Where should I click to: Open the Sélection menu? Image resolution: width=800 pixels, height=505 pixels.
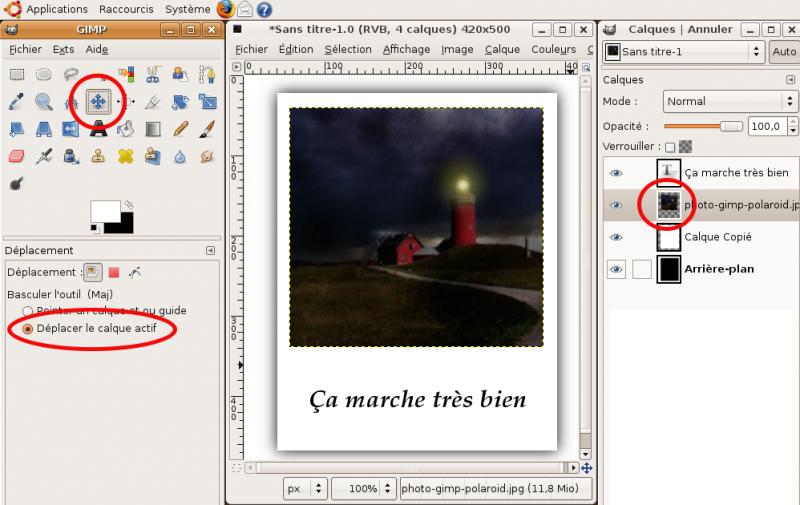(x=348, y=49)
